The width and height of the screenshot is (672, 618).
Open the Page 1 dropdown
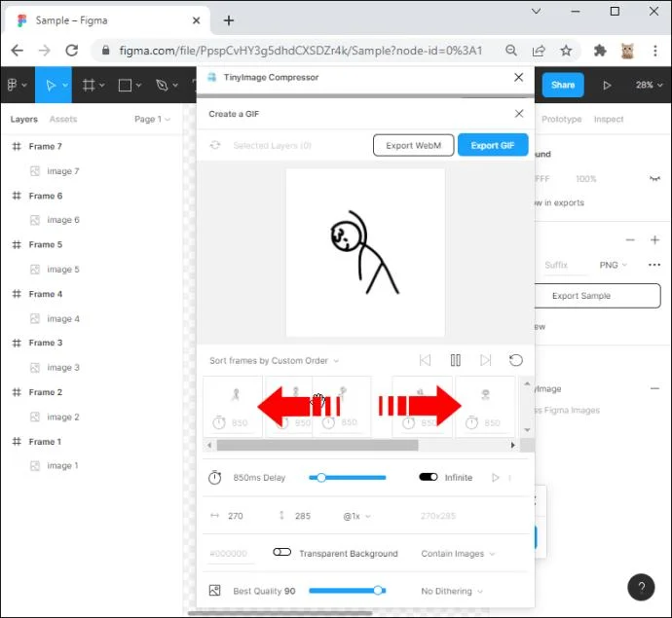point(152,119)
